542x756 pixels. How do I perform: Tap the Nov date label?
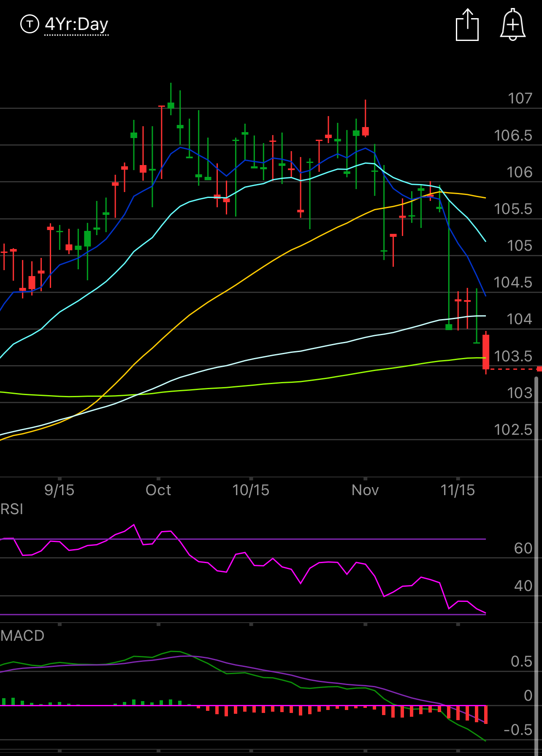pos(365,490)
